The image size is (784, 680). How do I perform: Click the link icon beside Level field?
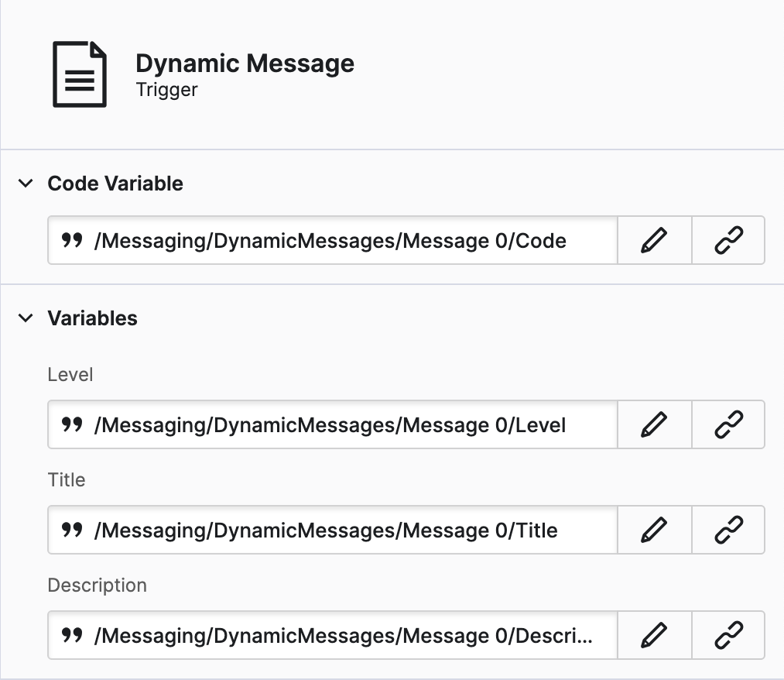coord(728,424)
